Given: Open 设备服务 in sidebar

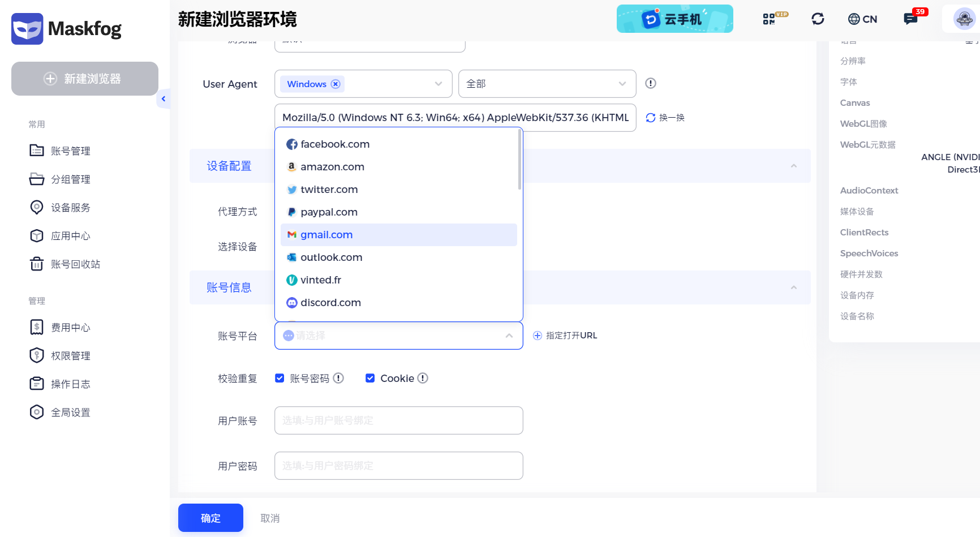Looking at the screenshot, I should (x=59, y=207).
